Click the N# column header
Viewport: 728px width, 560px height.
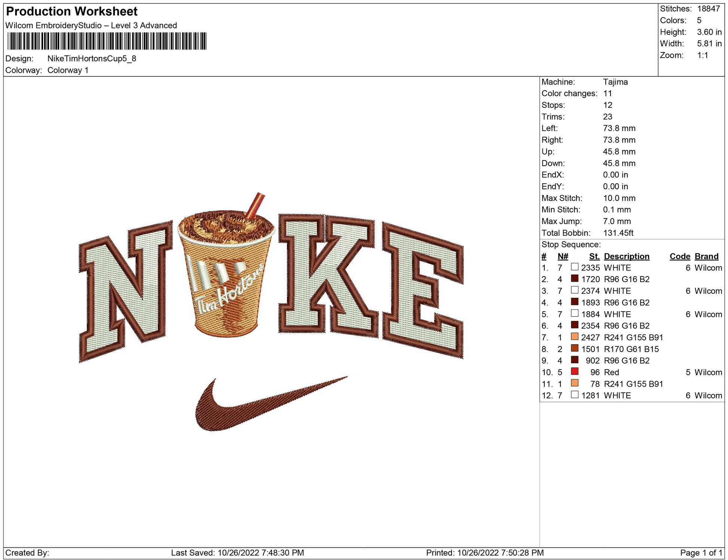[x=563, y=256]
